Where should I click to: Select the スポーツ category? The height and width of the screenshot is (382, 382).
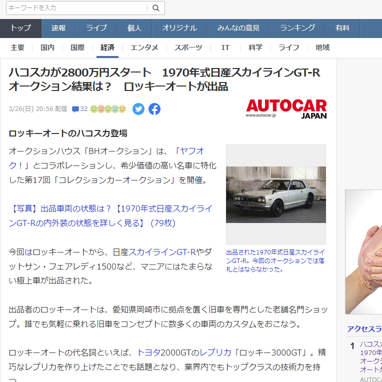coord(188,48)
